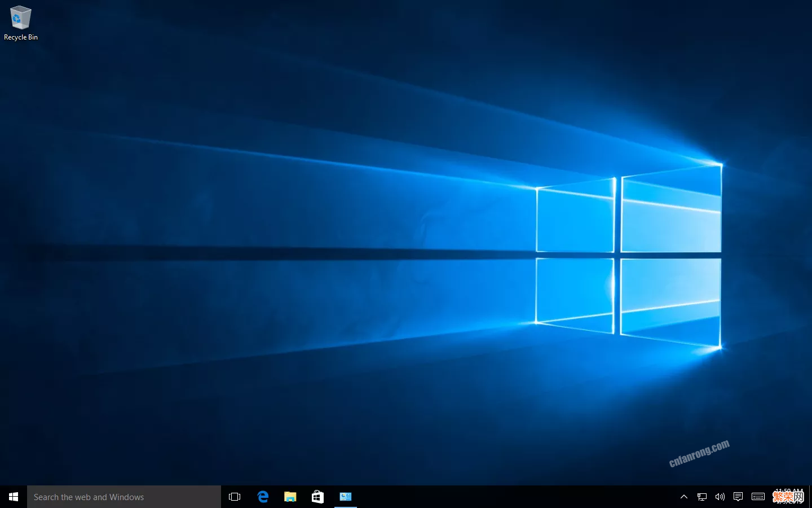
Task: Launch Microsoft Edge from the taskbar
Action: pos(263,497)
